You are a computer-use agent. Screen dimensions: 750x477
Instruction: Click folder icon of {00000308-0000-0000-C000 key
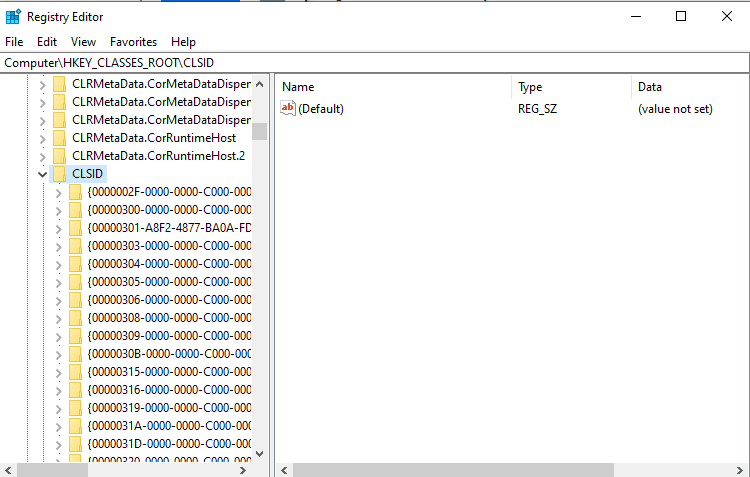click(x=75, y=318)
